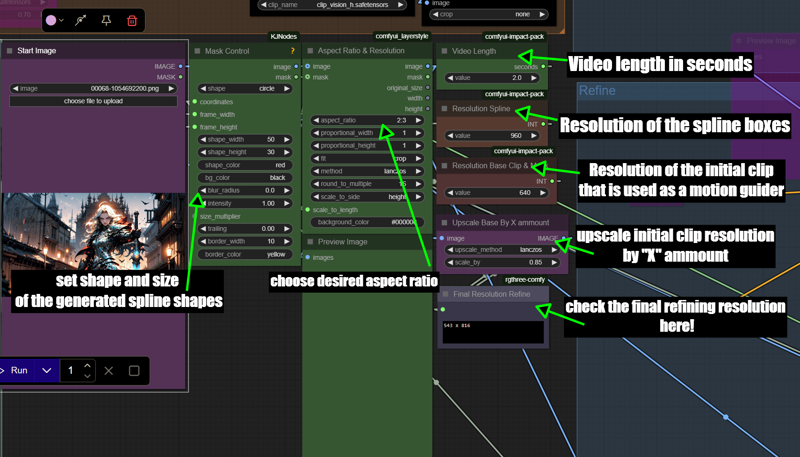Viewport: 800px width, 457px height.
Task: Decrease the shape_width value
Action: (203, 139)
